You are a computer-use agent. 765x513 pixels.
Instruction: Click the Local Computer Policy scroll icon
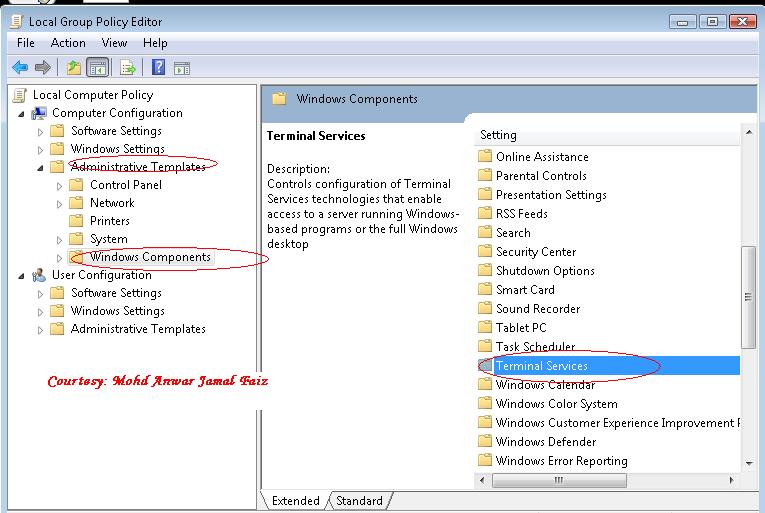click(x=20, y=95)
